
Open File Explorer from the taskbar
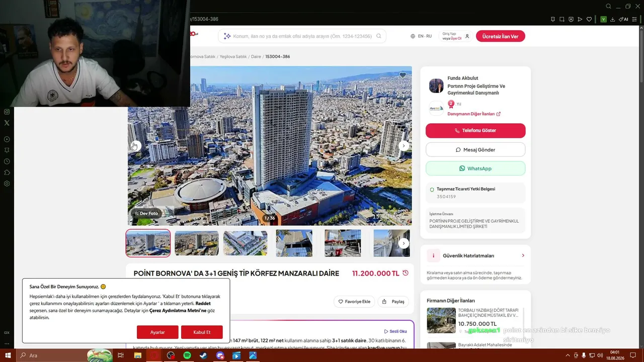click(137, 355)
